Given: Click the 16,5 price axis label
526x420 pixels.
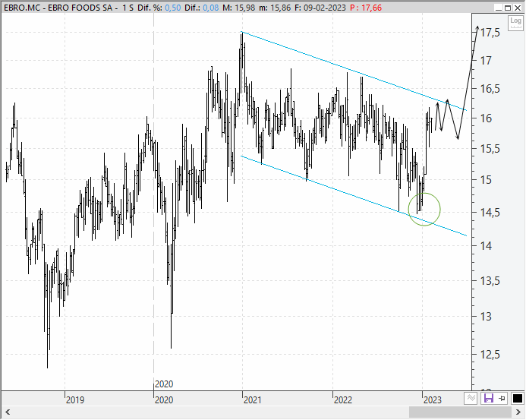Looking at the screenshot, I should coord(490,89).
